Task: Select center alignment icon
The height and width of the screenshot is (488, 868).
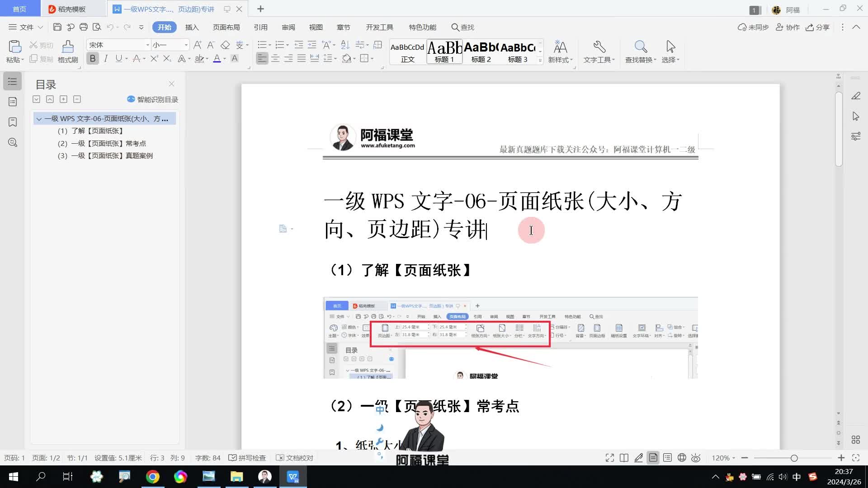Action: tap(275, 59)
